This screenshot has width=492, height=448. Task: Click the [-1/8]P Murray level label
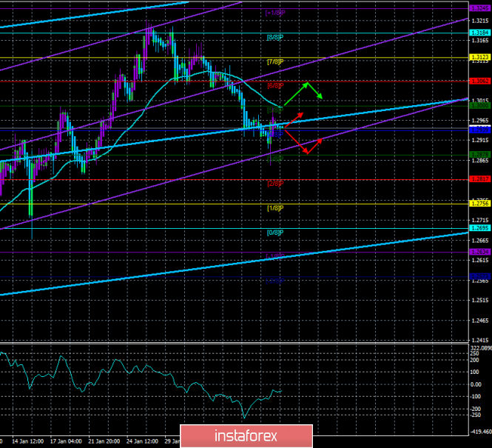[275, 256]
